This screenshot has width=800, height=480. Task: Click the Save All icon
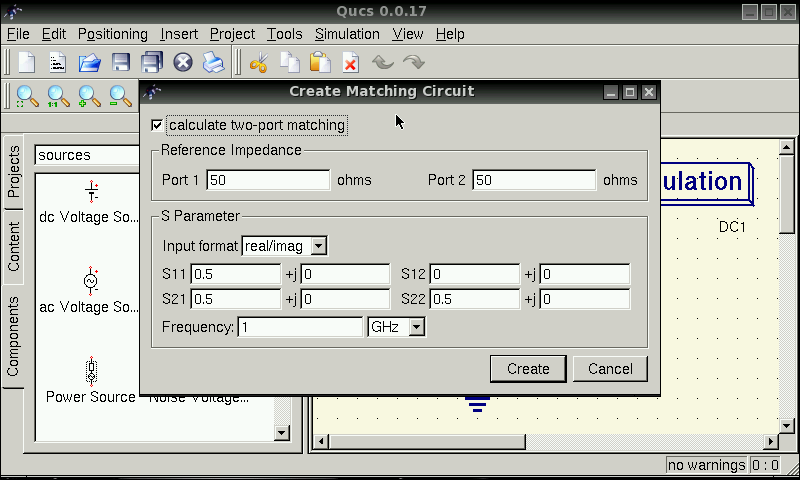(152, 62)
